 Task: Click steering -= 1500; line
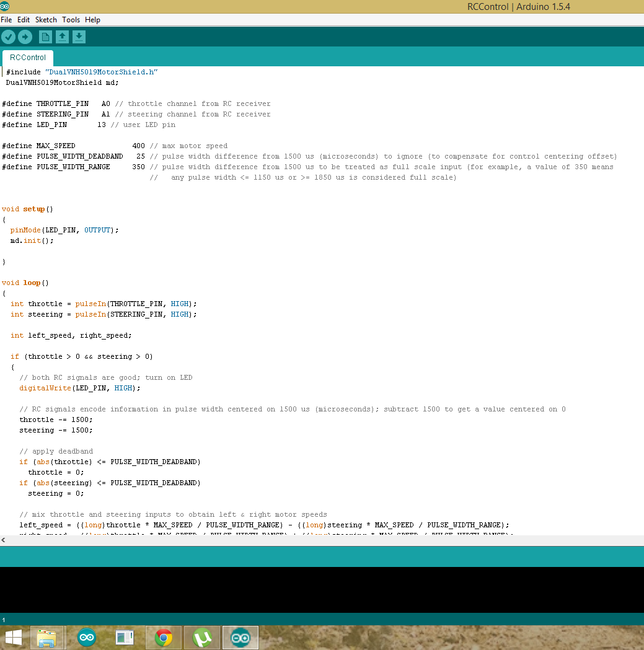click(56, 430)
